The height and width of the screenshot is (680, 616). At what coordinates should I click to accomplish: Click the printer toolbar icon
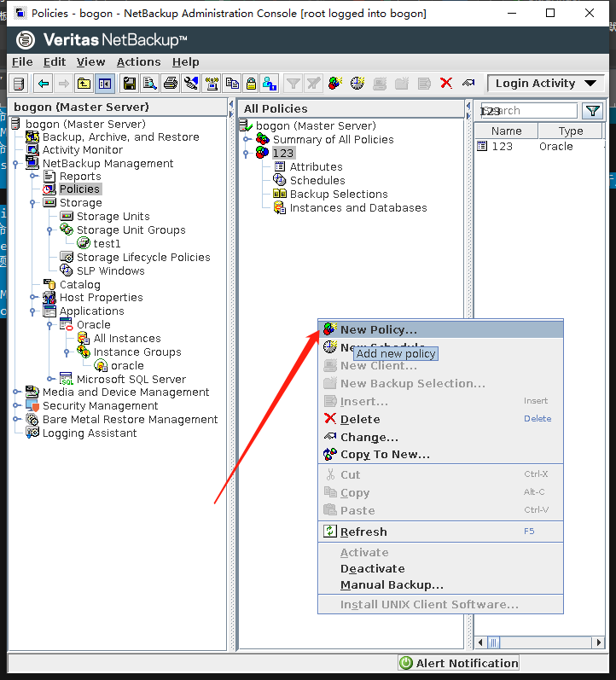point(171,84)
